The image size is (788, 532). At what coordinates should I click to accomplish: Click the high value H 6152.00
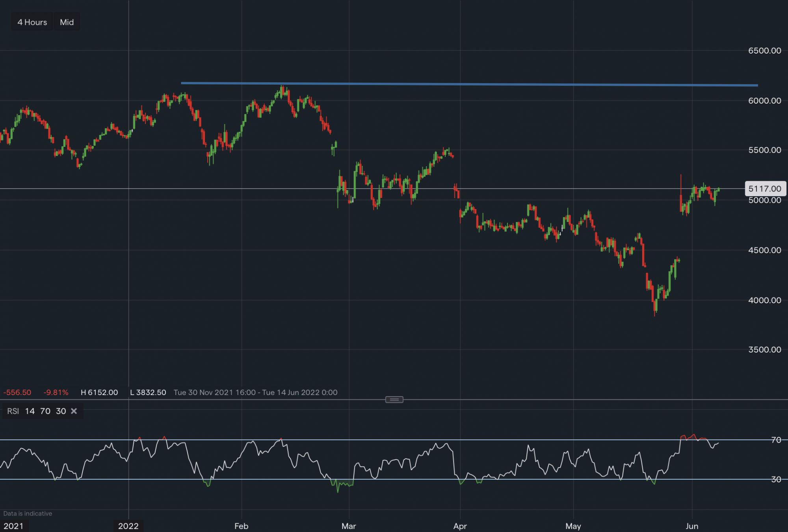(99, 392)
